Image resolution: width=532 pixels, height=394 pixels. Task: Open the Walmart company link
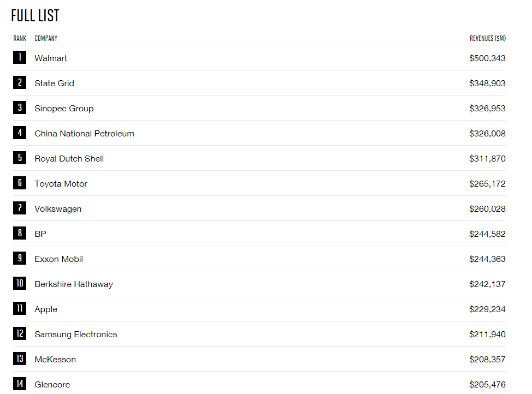pos(51,58)
